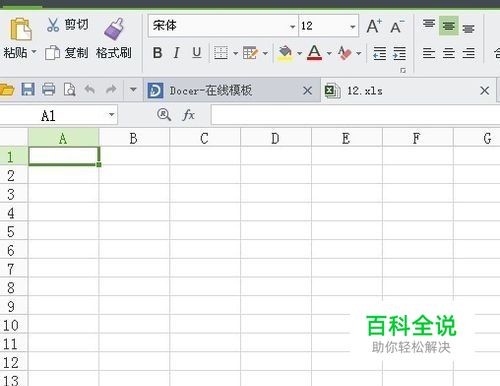Open the 宋体 font name dropdown
This screenshot has width=500, height=386.
[292, 27]
